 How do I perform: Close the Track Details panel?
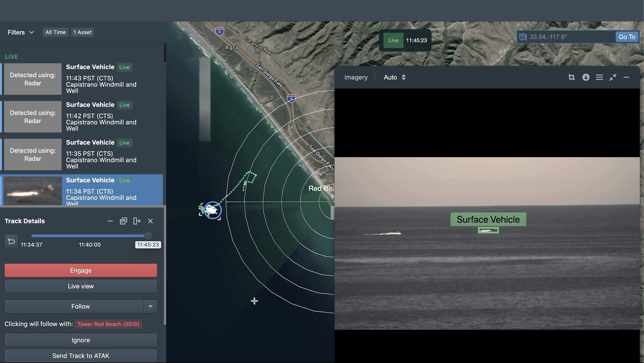150,221
